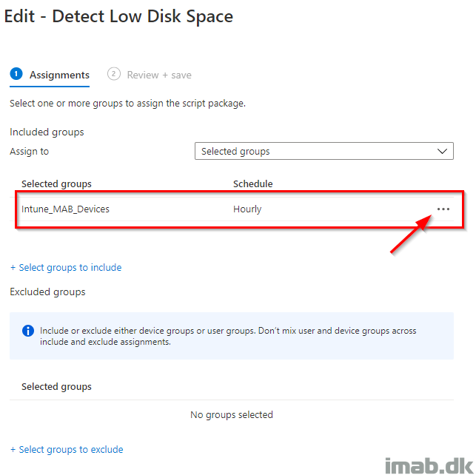
Task: Click the excluded Selected groups header
Action: coord(56,386)
